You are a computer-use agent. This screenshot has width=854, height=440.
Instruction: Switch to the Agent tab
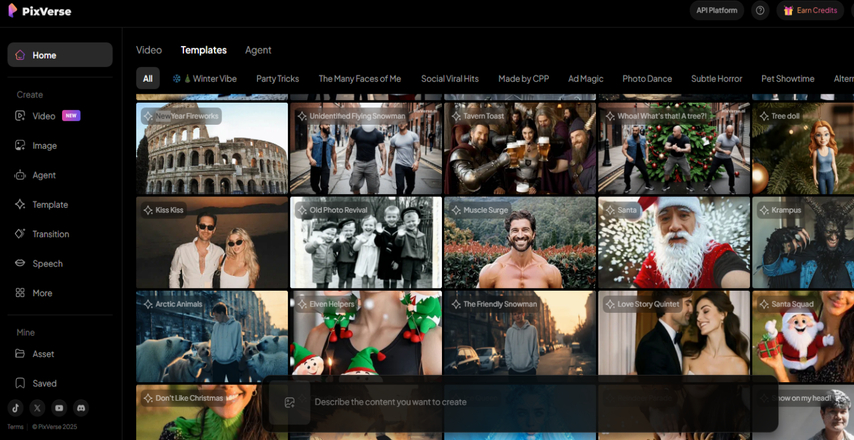258,50
